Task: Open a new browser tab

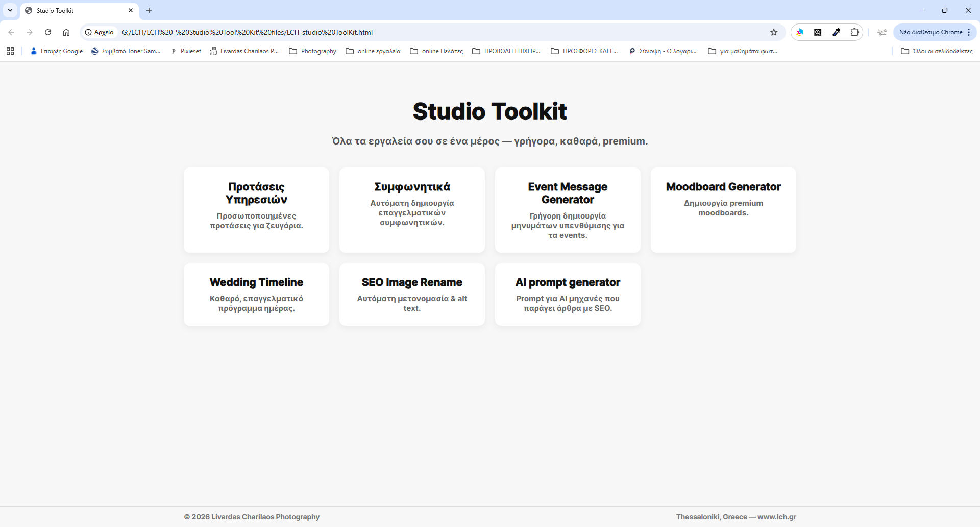Action: [149, 10]
